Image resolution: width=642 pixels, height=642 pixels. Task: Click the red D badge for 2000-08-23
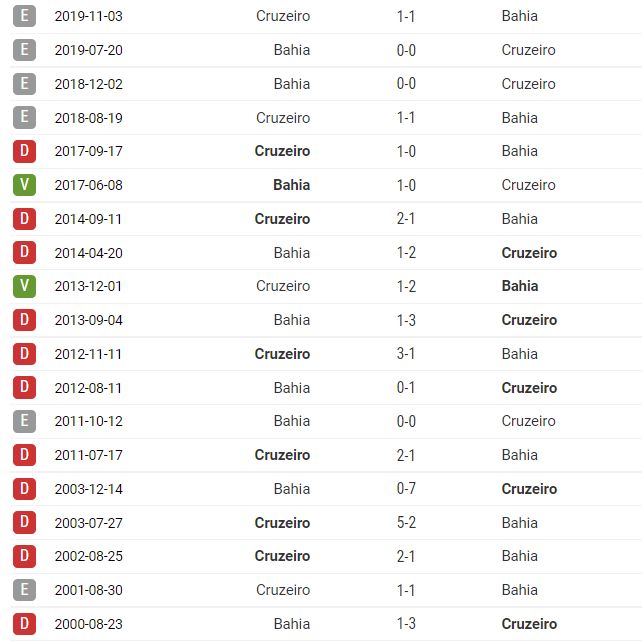[25, 624]
